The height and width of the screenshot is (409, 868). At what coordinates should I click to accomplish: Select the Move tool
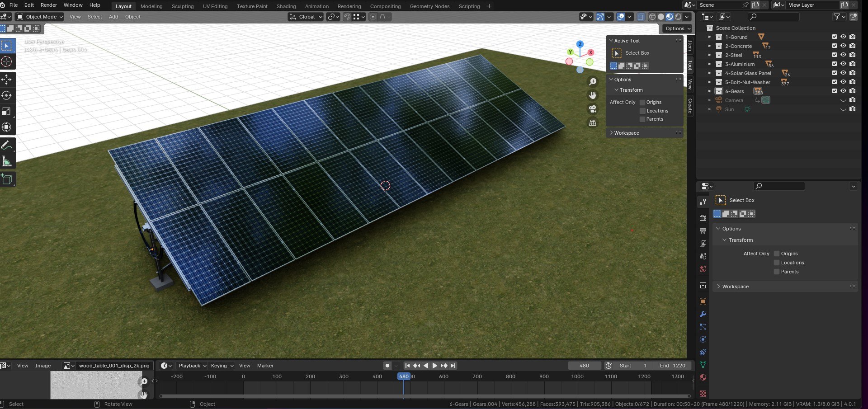pyautogui.click(x=7, y=80)
